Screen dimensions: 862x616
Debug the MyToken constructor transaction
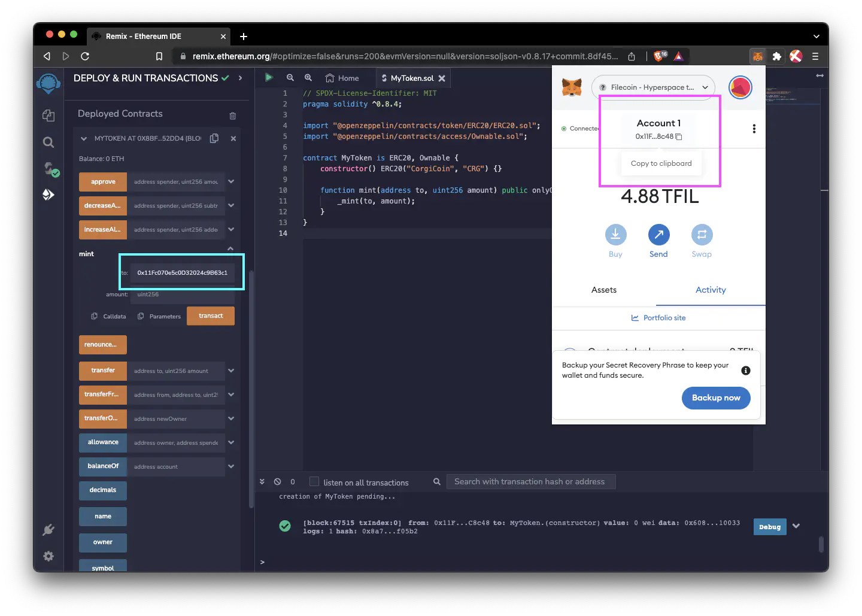coord(770,527)
